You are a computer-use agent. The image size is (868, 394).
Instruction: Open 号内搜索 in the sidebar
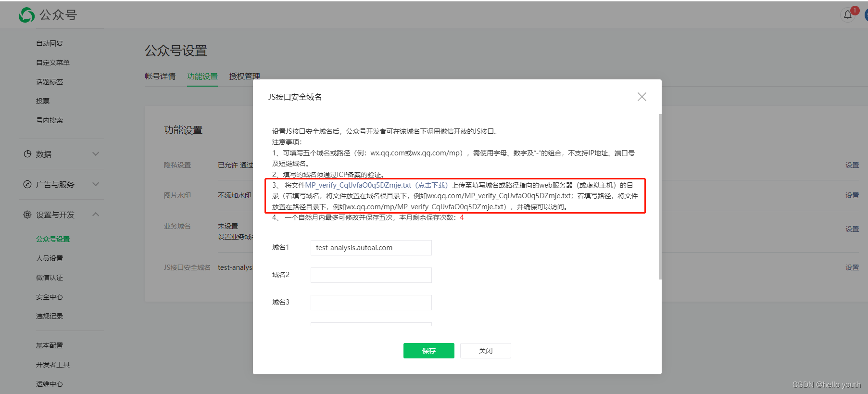point(50,120)
